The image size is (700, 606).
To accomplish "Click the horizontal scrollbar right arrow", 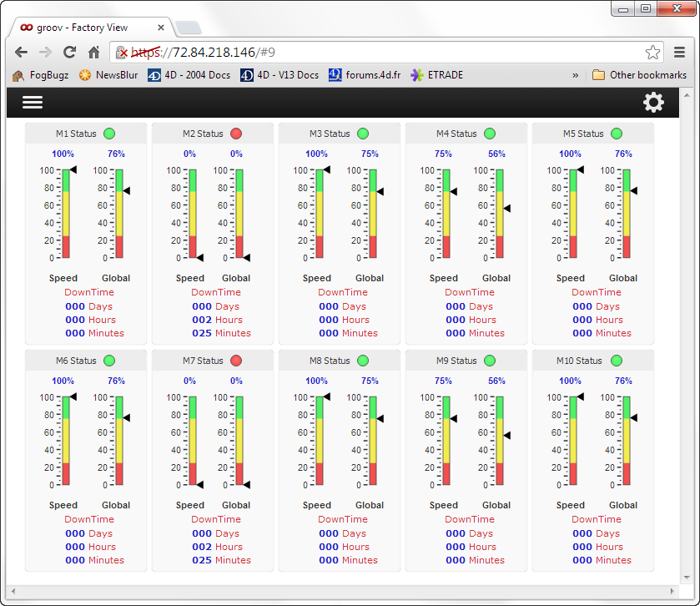I will coord(672,591).
